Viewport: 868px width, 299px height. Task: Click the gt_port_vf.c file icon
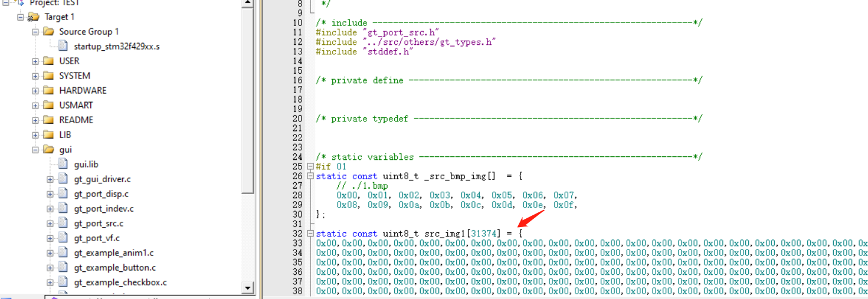pyautogui.click(x=63, y=238)
